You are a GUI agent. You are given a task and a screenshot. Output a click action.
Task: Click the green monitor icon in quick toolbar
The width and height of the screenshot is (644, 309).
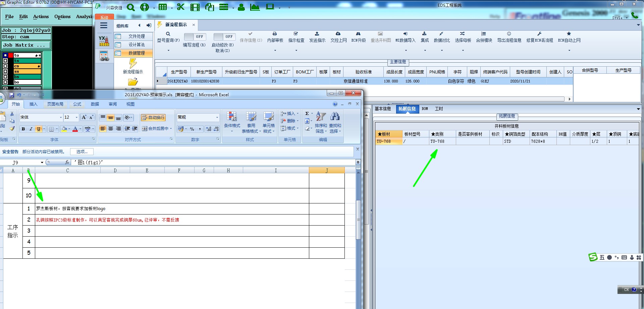click(x=270, y=7)
